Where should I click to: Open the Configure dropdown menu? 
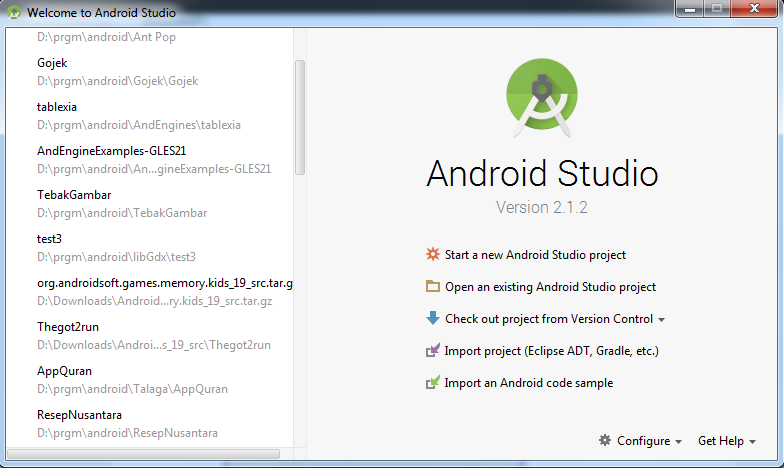point(649,441)
